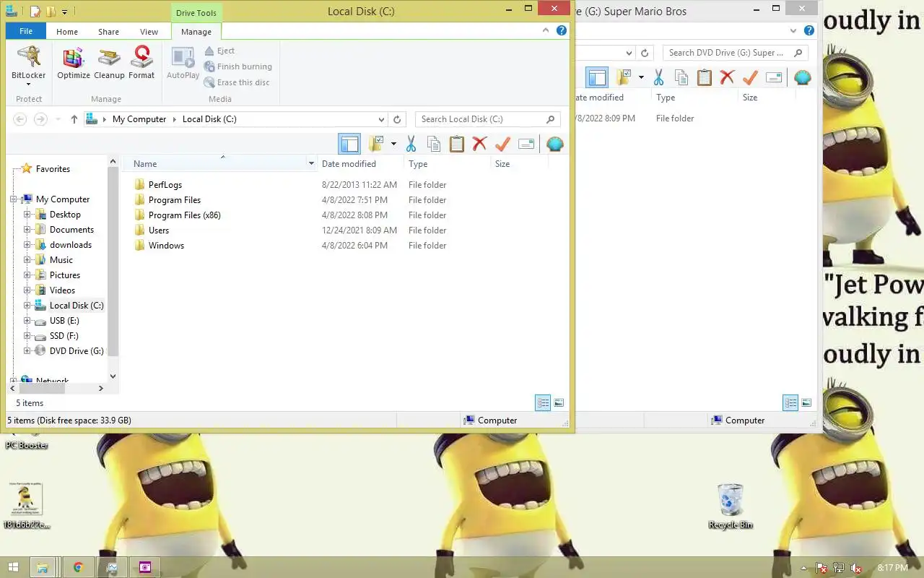Click the Optimize drive icon

[x=74, y=63]
